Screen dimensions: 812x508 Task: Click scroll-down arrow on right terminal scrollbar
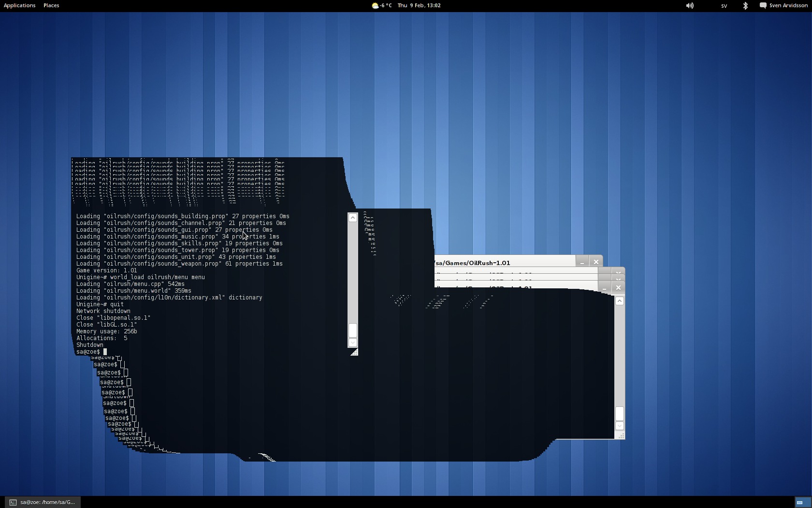point(619,426)
